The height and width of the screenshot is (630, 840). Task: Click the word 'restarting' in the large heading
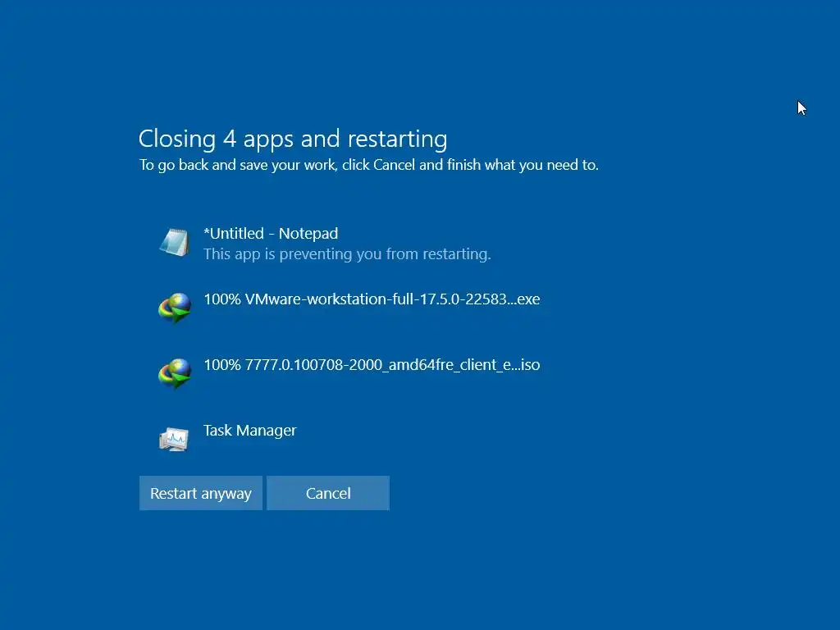pyautogui.click(x=398, y=139)
